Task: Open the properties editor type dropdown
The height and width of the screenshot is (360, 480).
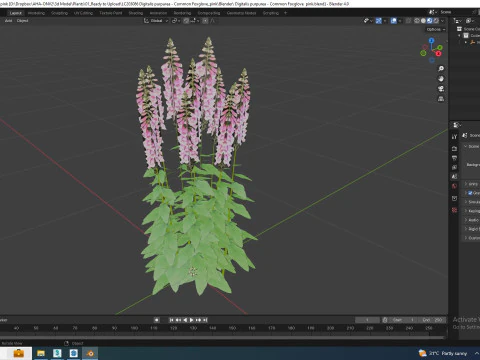Action: [x=457, y=125]
